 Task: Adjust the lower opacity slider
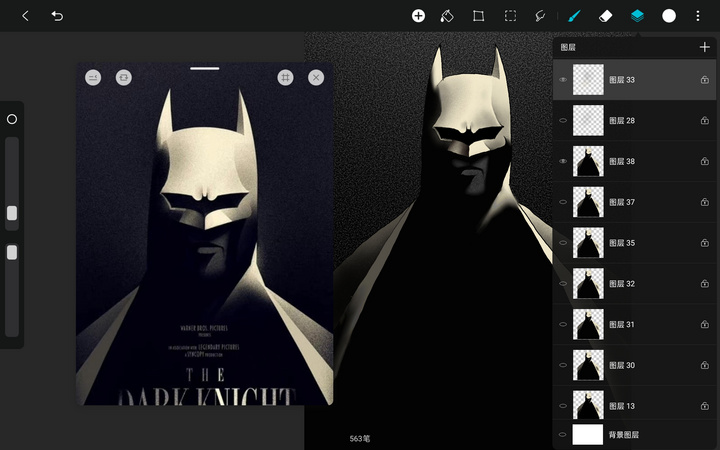coord(12,252)
